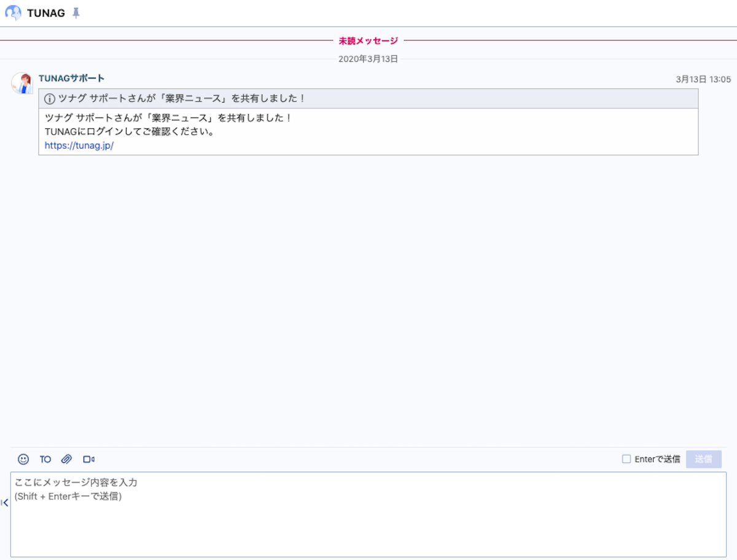Click the TUNAG chat room avatar icon
This screenshot has height=560, width=737.
point(13,13)
